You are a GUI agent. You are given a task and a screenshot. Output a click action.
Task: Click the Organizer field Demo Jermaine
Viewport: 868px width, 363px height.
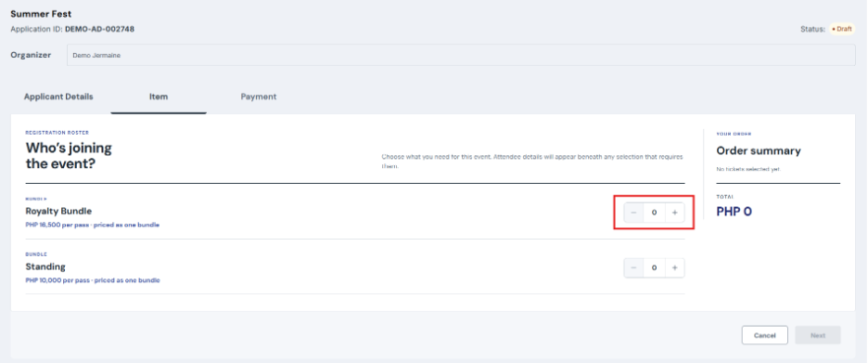click(x=461, y=56)
